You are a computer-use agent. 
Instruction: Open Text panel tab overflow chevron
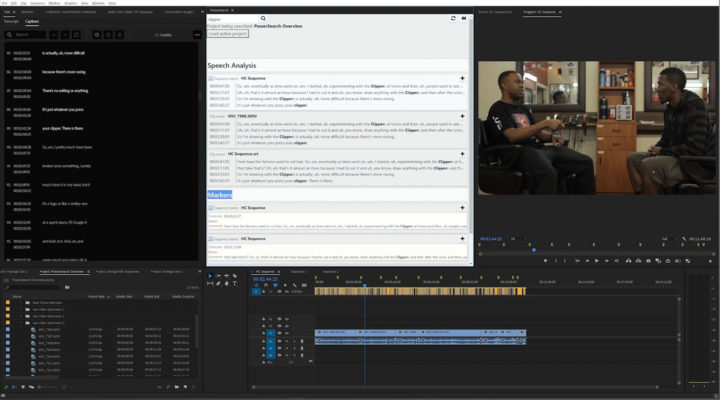tap(202, 12)
